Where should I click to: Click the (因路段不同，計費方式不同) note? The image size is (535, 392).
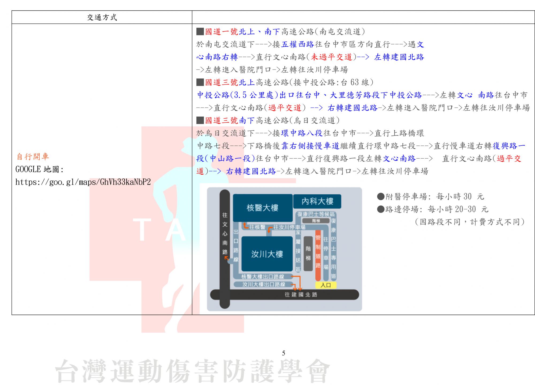pyautogui.click(x=470, y=222)
